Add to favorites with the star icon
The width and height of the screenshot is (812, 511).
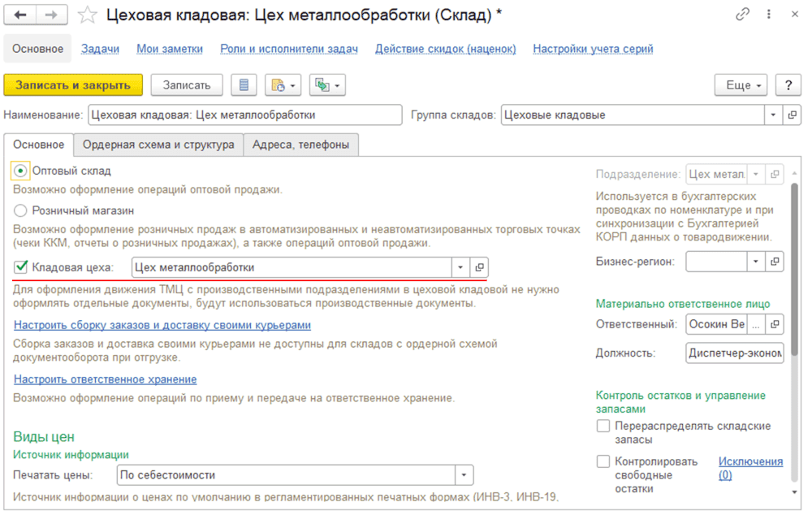click(x=87, y=15)
